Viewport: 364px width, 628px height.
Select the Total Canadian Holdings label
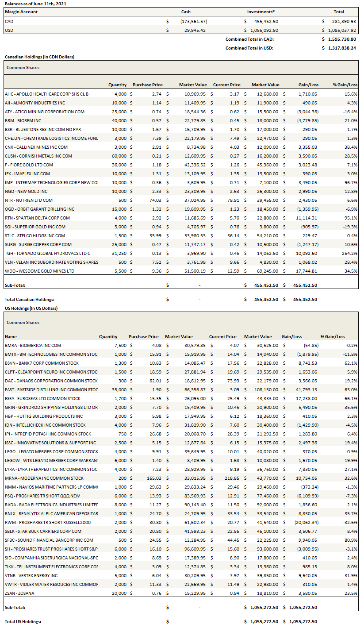pyautogui.click(x=29, y=299)
